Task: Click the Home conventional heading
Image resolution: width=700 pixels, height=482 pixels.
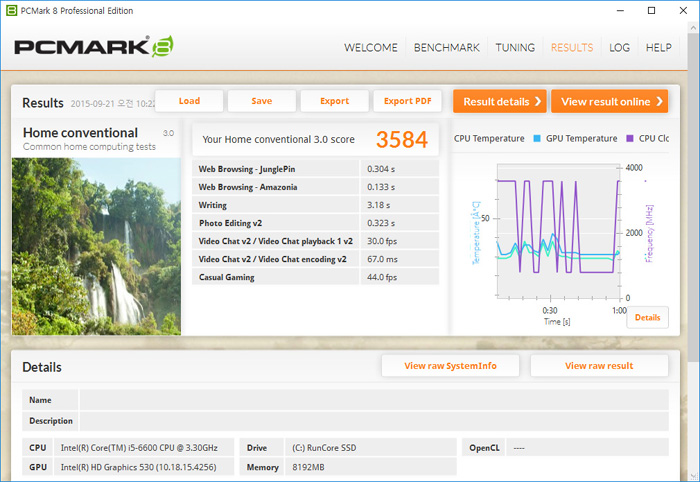Action: (80, 133)
